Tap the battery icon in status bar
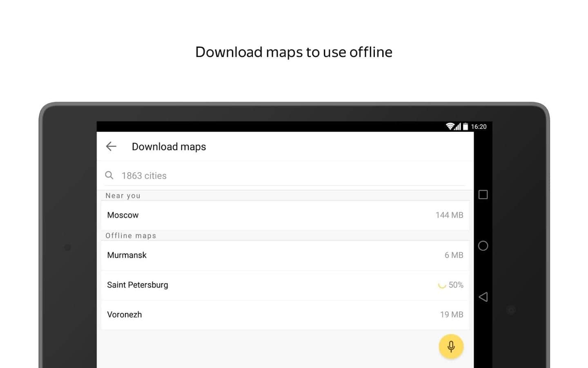This screenshot has width=588, height=368. [465, 127]
